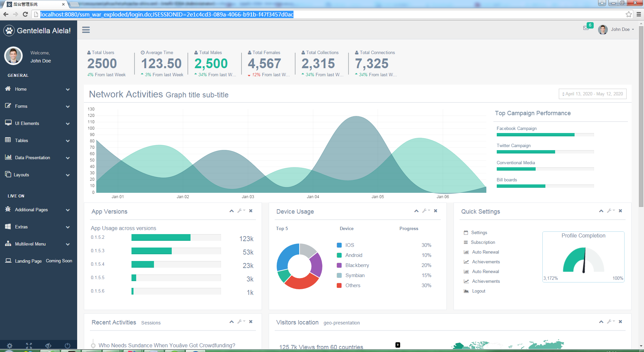
Task: Collapse the Quick Settings panel
Action: [x=601, y=211]
